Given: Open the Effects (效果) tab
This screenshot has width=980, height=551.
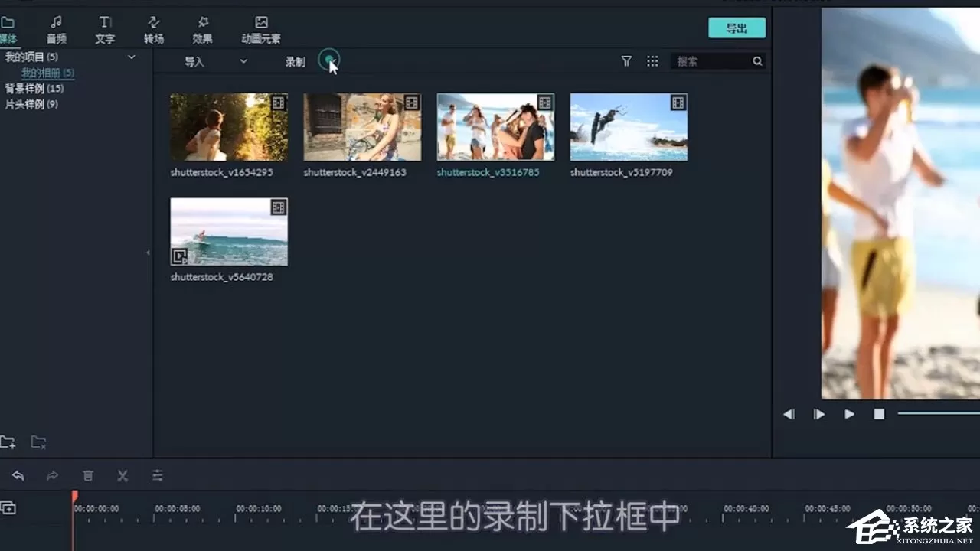Looking at the screenshot, I should click(203, 30).
